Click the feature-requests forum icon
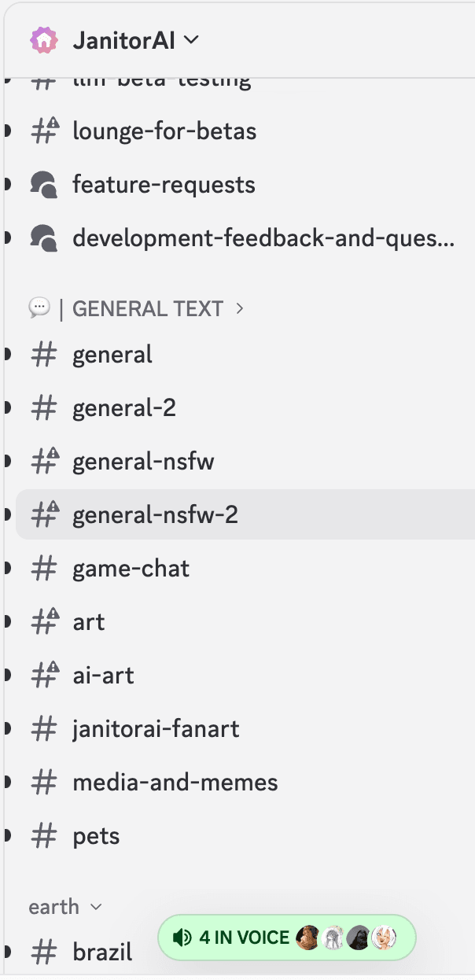Viewport: 475px width, 980px height. coord(44,185)
